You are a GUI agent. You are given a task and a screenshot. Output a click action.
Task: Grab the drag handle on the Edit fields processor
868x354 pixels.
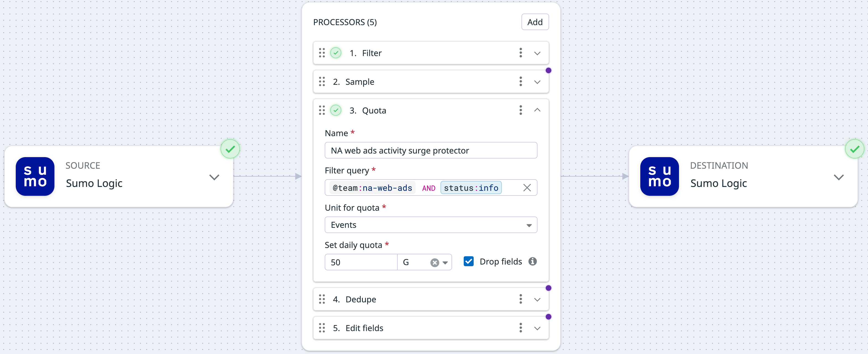(322, 328)
